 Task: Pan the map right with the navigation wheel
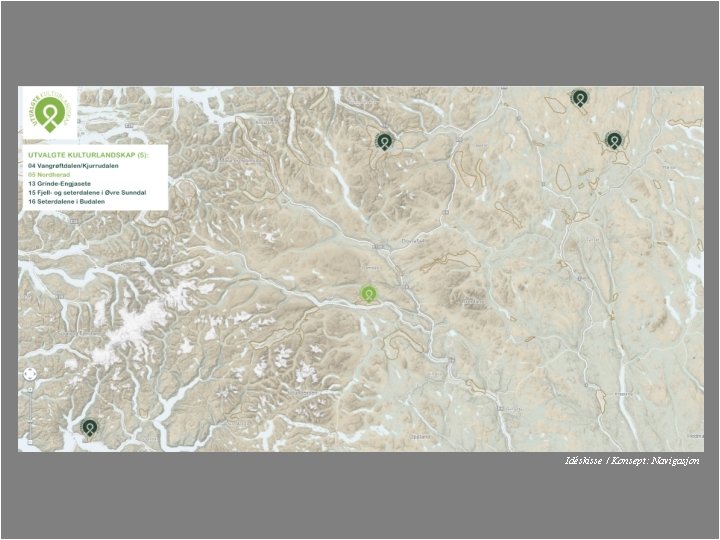pos(34,374)
